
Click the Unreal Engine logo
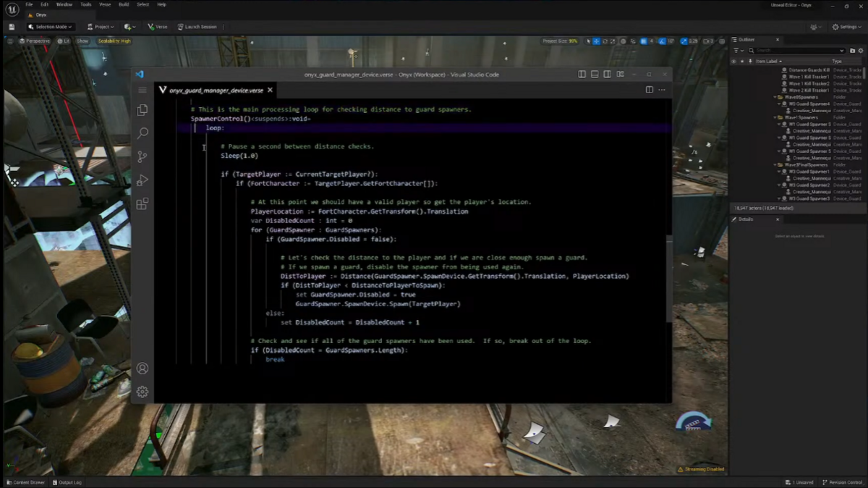click(x=12, y=8)
